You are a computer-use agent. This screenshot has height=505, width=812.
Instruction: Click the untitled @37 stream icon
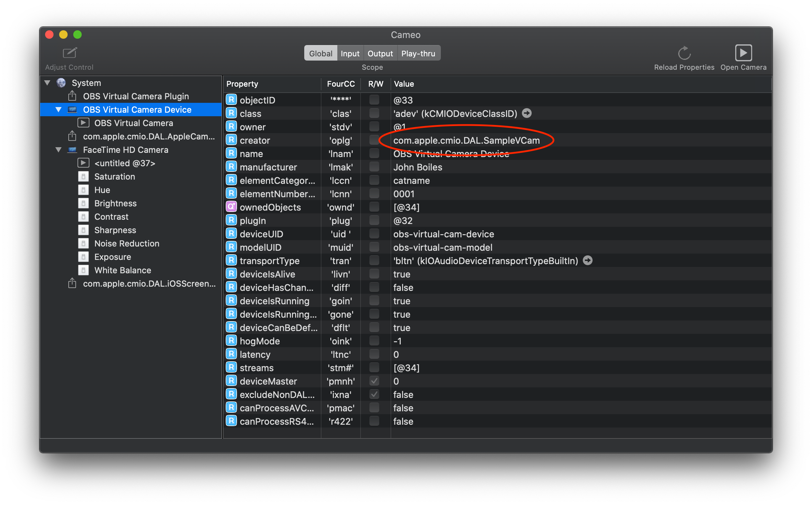point(83,163)
